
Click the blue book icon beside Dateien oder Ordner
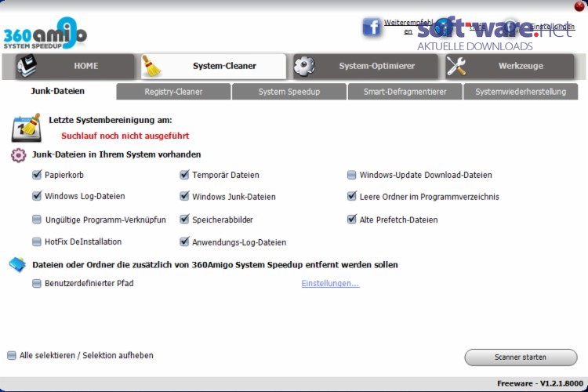(x=17, y=265)
